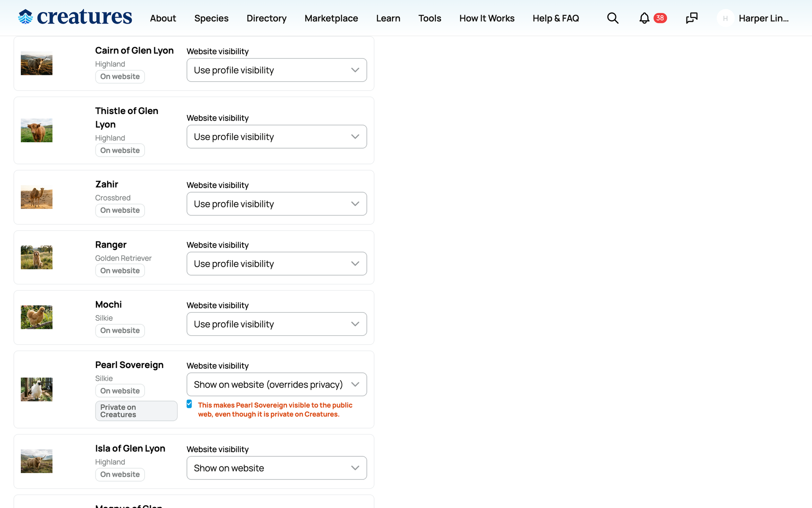
Task: Open Help & FAQ link
Action: (556, 18)
